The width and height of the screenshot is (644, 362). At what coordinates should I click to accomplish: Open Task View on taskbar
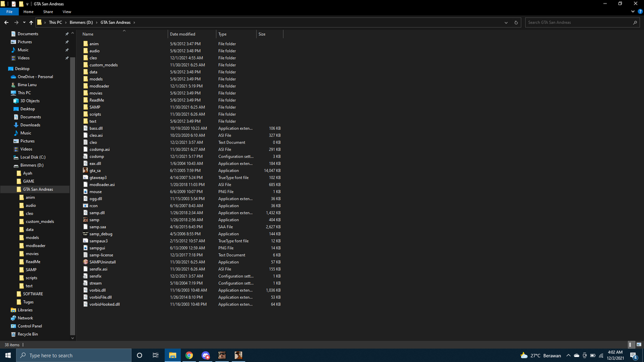[155, 355]
